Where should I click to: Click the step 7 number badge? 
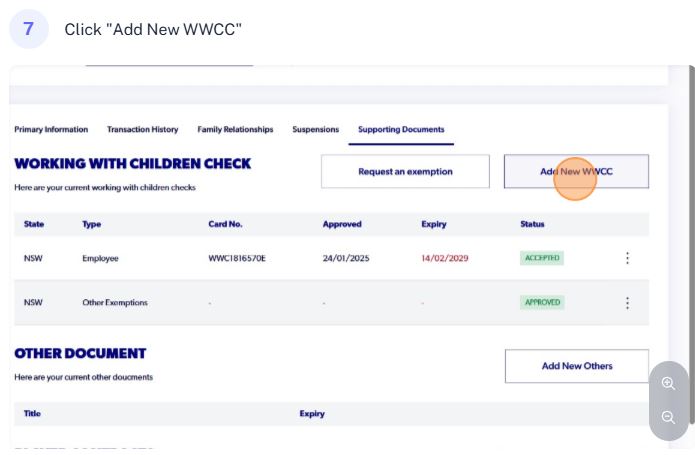point(28,29)
